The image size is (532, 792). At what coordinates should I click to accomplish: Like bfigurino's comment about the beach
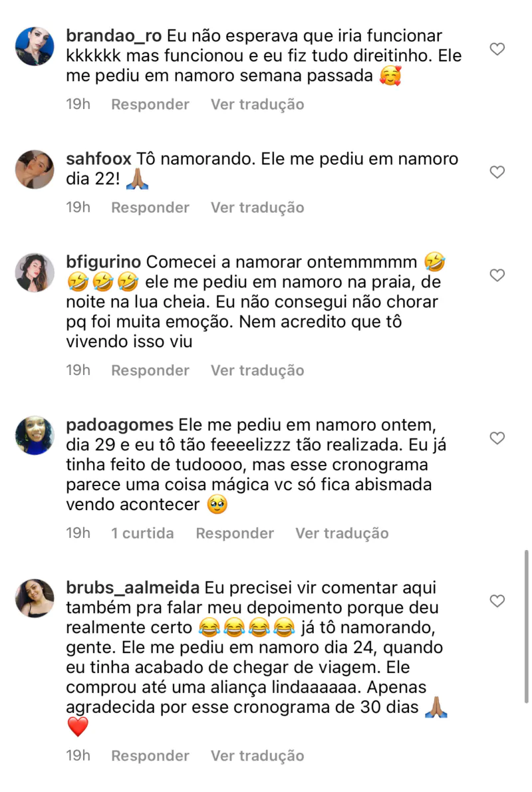tap(497, 275)
